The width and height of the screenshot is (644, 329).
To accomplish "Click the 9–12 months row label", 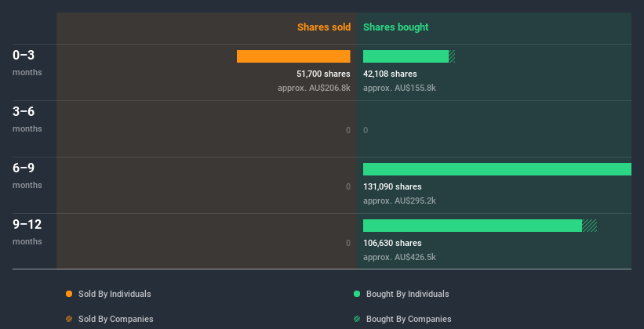I will coord(27,232).
